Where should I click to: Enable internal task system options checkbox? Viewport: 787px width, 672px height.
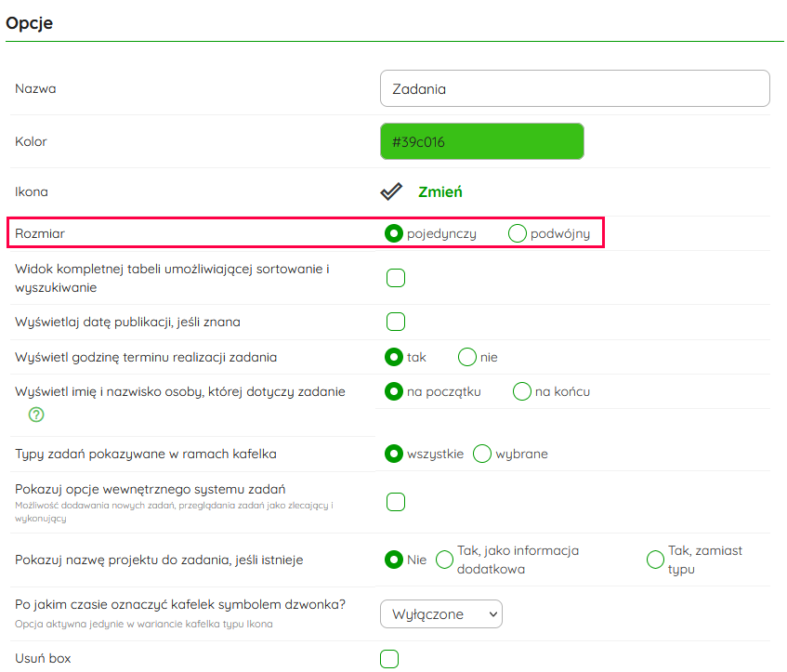click(396, 502)
